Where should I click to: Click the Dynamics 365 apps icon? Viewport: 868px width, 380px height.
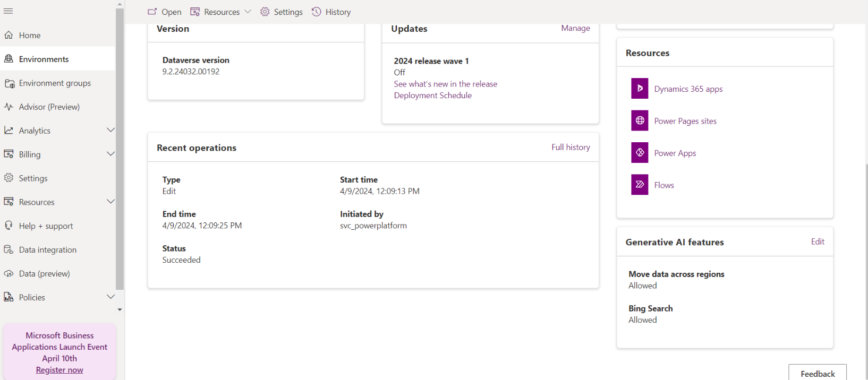(x=640, y=89)
